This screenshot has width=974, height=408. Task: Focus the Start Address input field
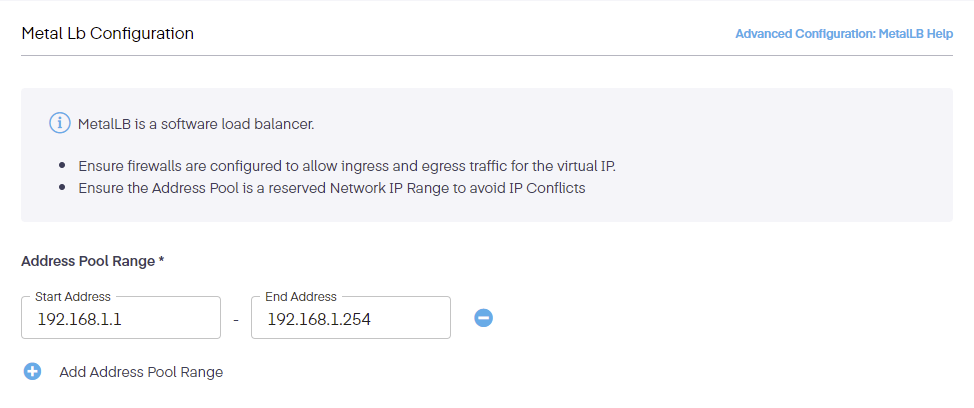tap(120, 320)
